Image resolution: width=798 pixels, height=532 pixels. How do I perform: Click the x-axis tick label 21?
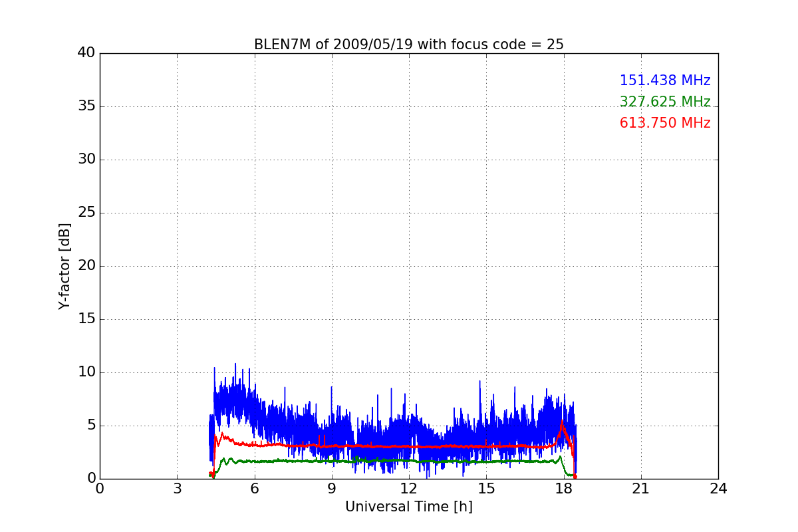tap(641, 489)
